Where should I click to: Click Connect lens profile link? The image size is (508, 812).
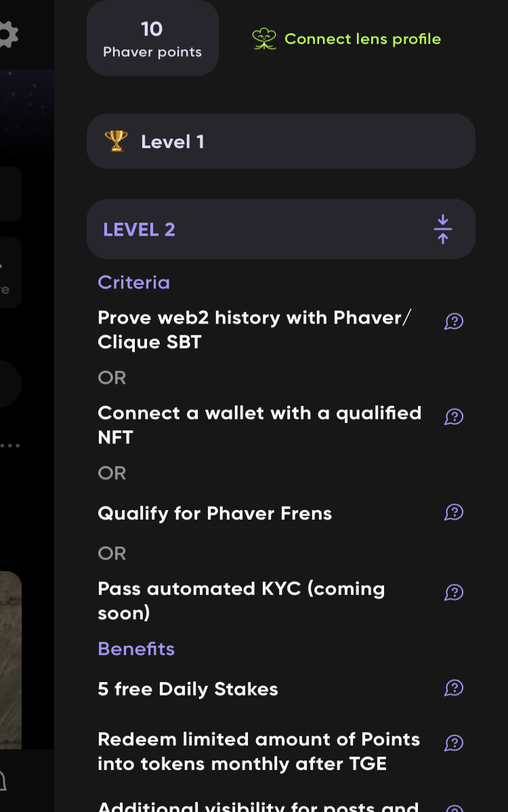pyautogui.click(x=362, y=39)
